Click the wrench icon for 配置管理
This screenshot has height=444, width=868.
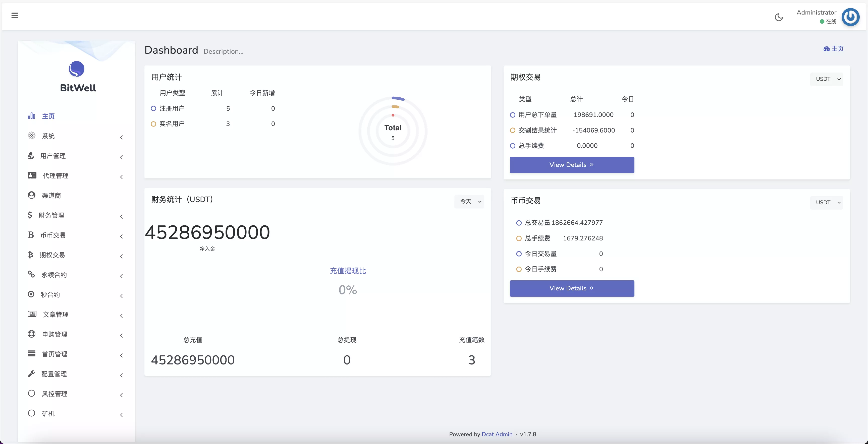[x=31, y=374]
